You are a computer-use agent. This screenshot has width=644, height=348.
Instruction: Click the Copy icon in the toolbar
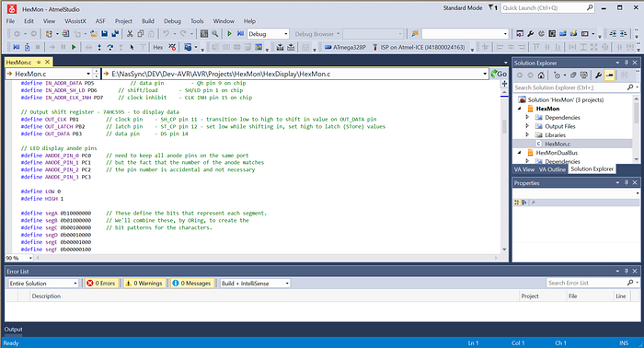pos(141,34)
